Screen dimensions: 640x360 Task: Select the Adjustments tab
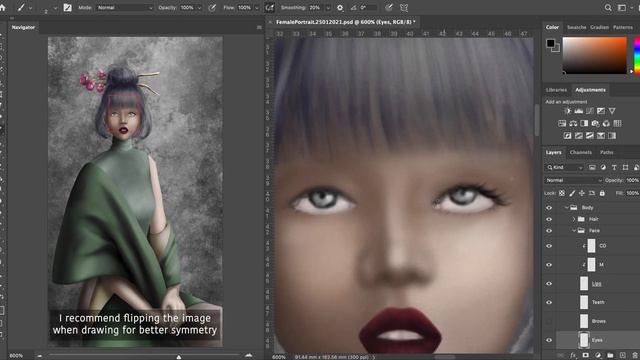[590, 90]
